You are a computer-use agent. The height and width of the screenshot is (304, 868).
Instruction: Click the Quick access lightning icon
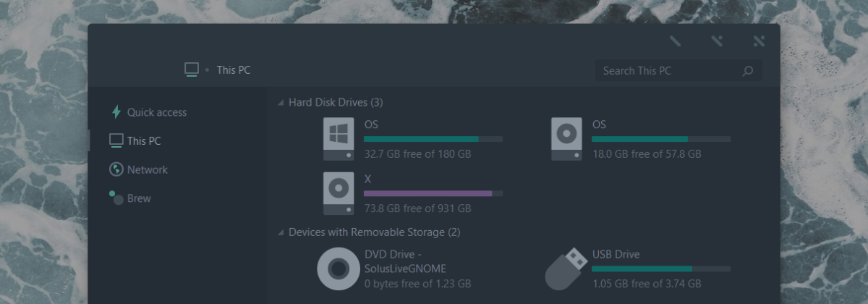(x=116, y=112)
